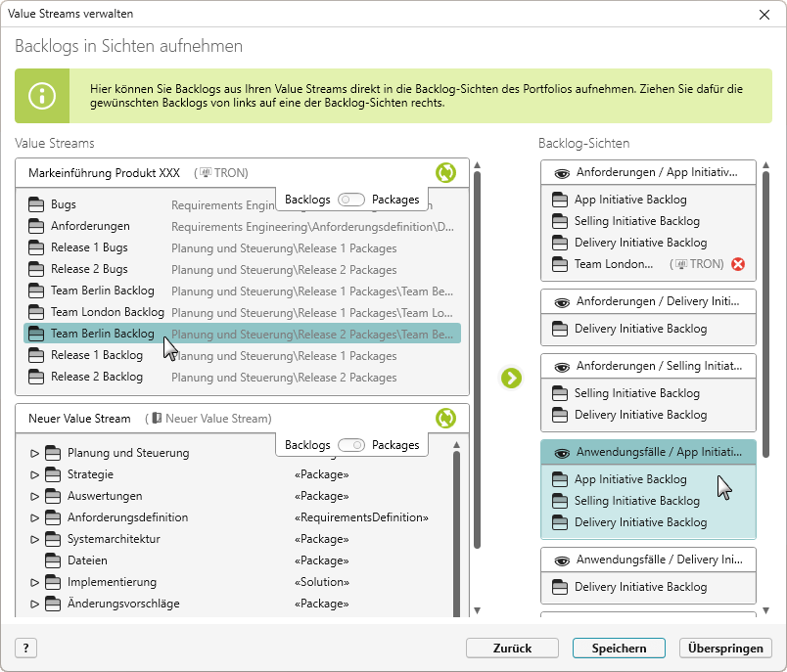Toggle Backlogs/Packages switch for Markeinführung stream
Viewport: 787px width, 672px height.
(350, 200)
